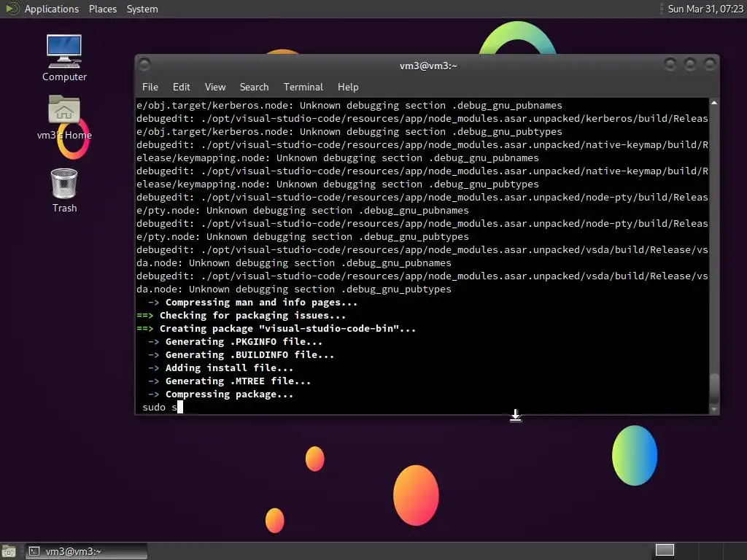Open the File menu in terminal
747x560 pixels.
pyautogui.click(x=150, y=87)
